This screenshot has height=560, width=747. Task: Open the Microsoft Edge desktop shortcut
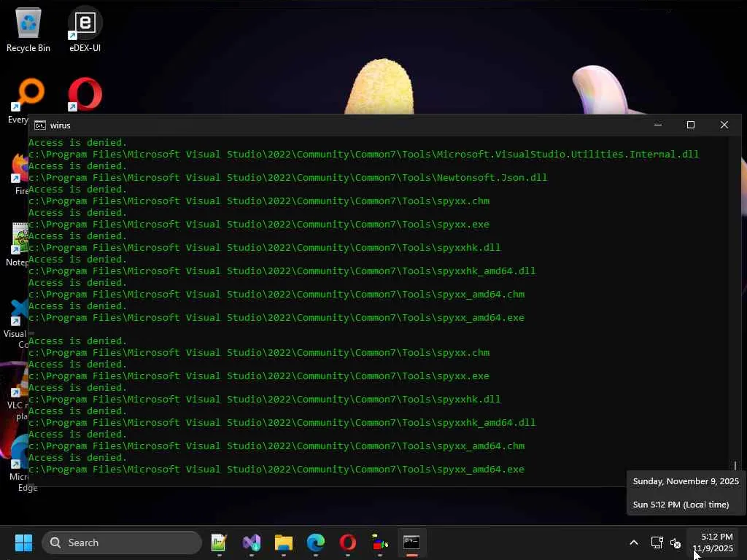19,463
